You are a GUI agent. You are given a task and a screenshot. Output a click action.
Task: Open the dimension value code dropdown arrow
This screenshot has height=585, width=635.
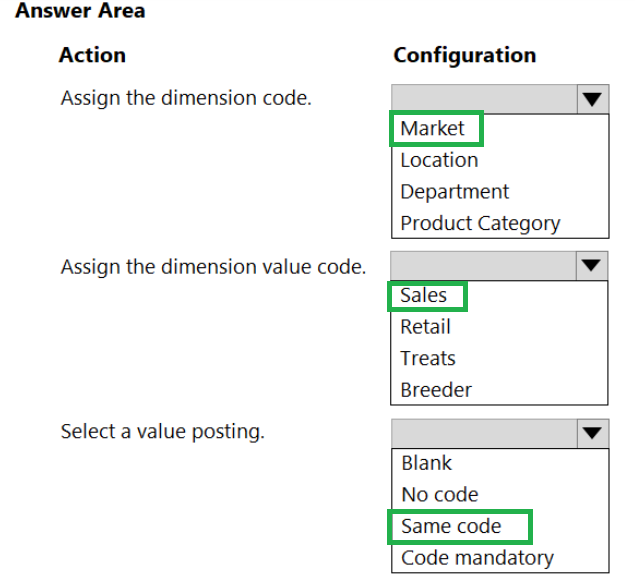[591, 266]
